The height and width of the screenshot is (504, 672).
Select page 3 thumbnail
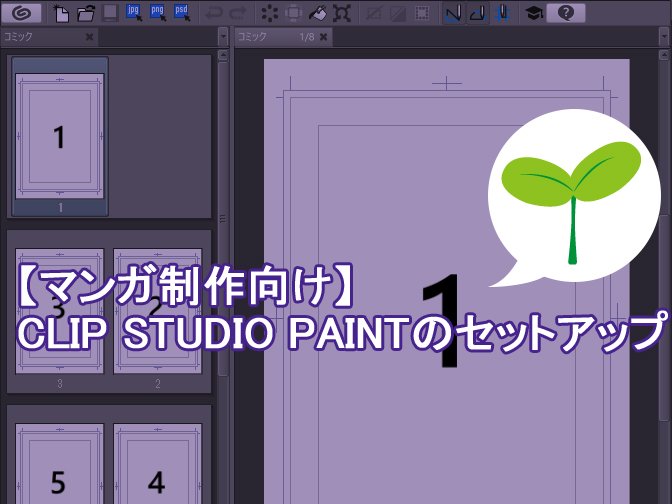[x=60, y=312]
